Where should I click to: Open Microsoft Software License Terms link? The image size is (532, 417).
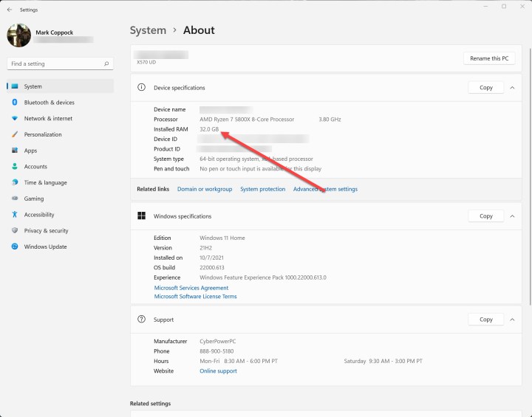[x=195, y=296]
